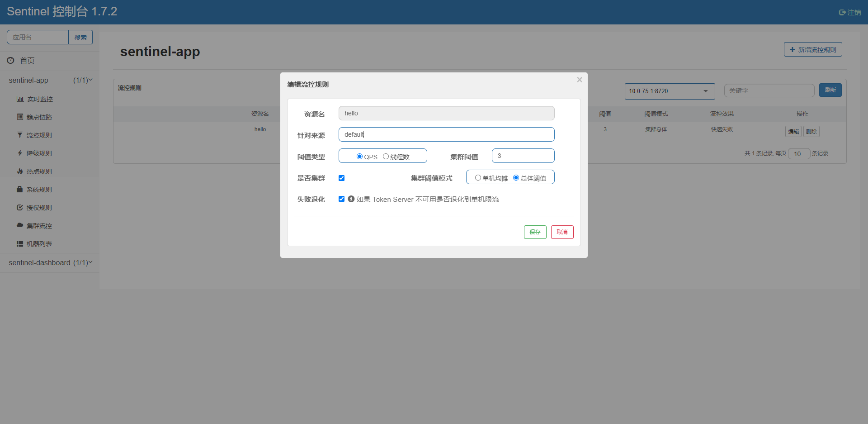868x424 pixels.
Task: Choose 单机均摊 cluster threshold mode
Action: pos(478,178)
